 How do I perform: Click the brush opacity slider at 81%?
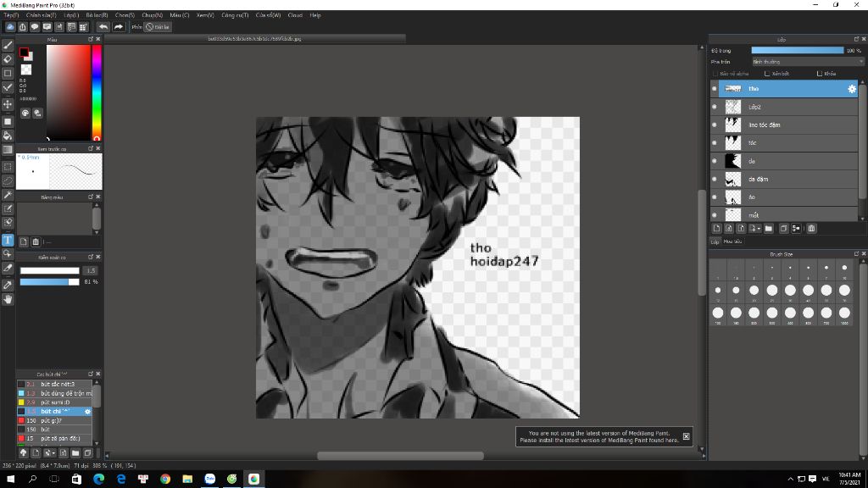coord(50,281)
